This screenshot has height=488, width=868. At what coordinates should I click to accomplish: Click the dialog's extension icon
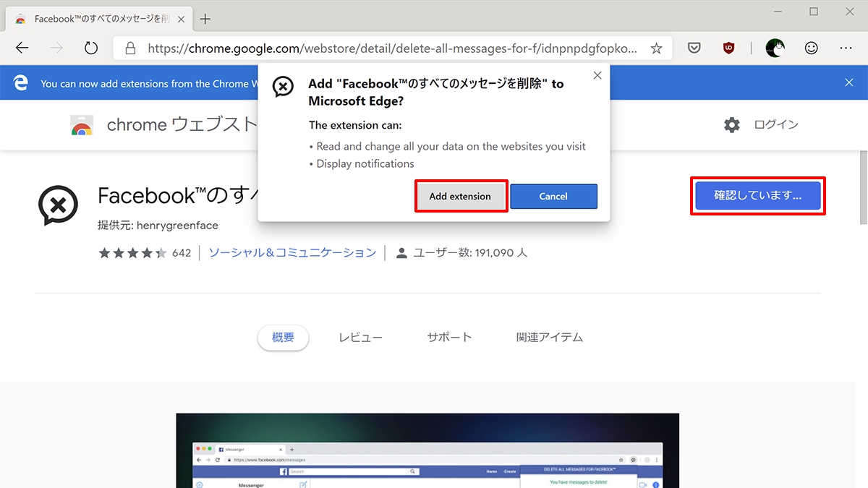click(x=284, y=87)
